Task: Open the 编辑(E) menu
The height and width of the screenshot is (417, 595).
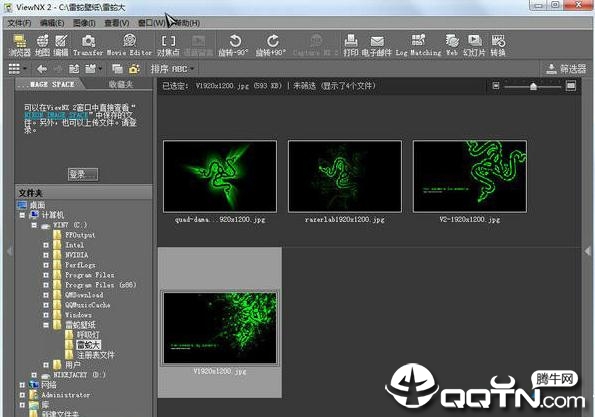Action: pyautogui.click(x=52, y=23)
